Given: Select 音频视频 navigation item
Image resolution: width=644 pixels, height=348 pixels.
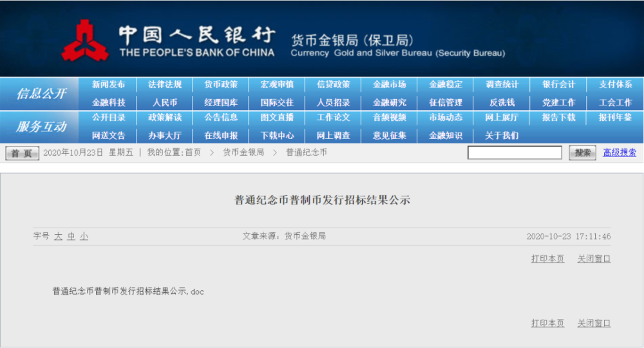Looking at the screenshot, I should 390,117.
